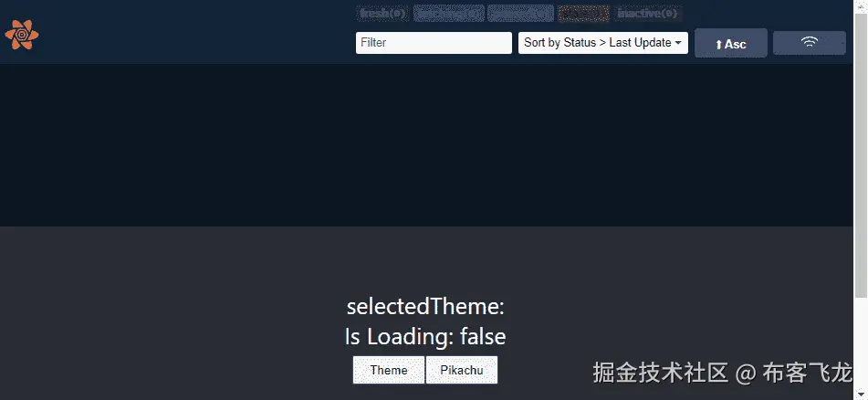The height and width of the screenshot is (400, 868).
Task: Focus the Filter input field
Action: point(434,43)
